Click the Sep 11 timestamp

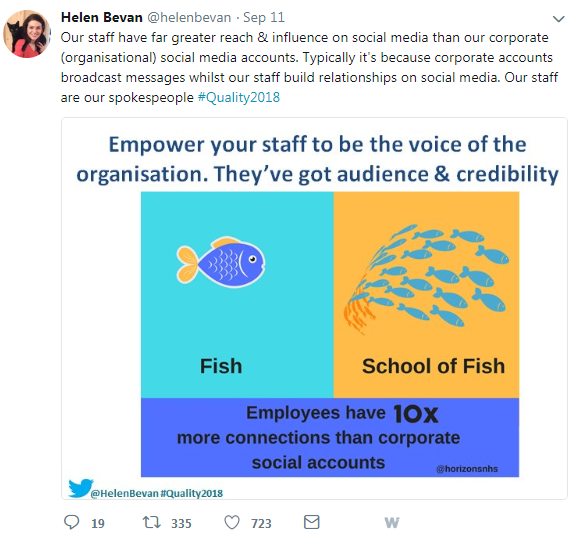264,17
